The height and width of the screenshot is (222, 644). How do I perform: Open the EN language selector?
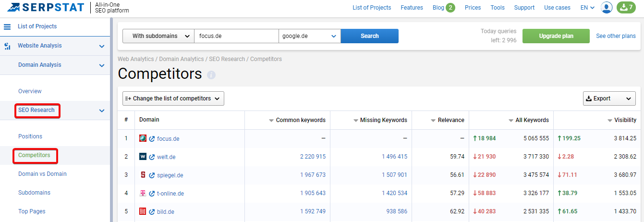pyautogui.click(x=587, y=8)
